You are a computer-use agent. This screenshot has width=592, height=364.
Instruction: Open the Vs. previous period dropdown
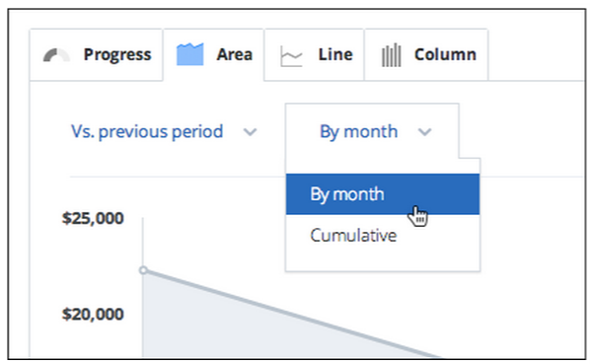[x=164, y=132]
